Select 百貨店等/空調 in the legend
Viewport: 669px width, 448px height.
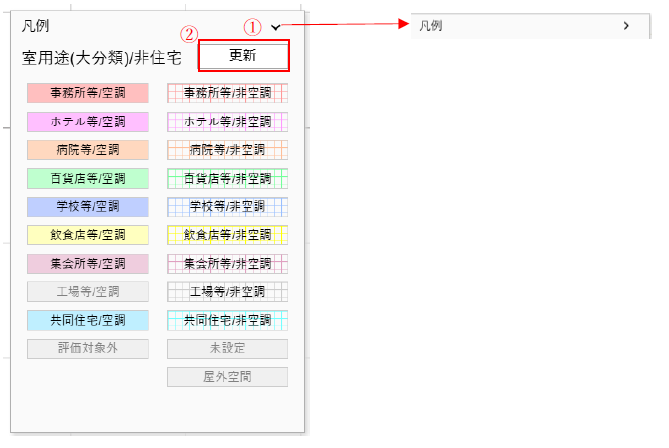point(88,179)
